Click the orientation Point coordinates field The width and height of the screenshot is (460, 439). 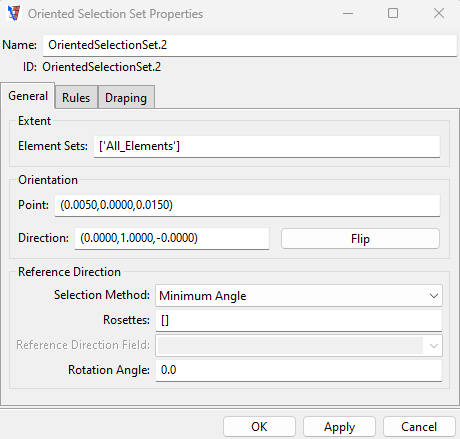click(247, 205)
